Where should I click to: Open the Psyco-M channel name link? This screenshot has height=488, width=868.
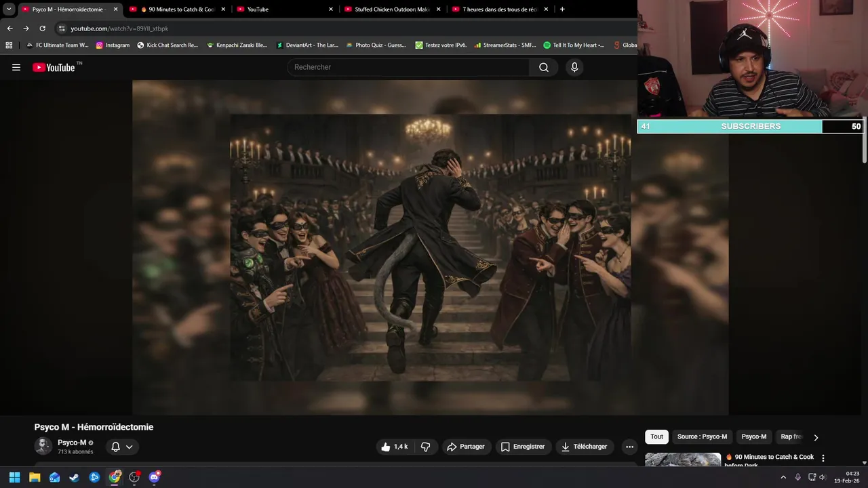pos(72,443)
